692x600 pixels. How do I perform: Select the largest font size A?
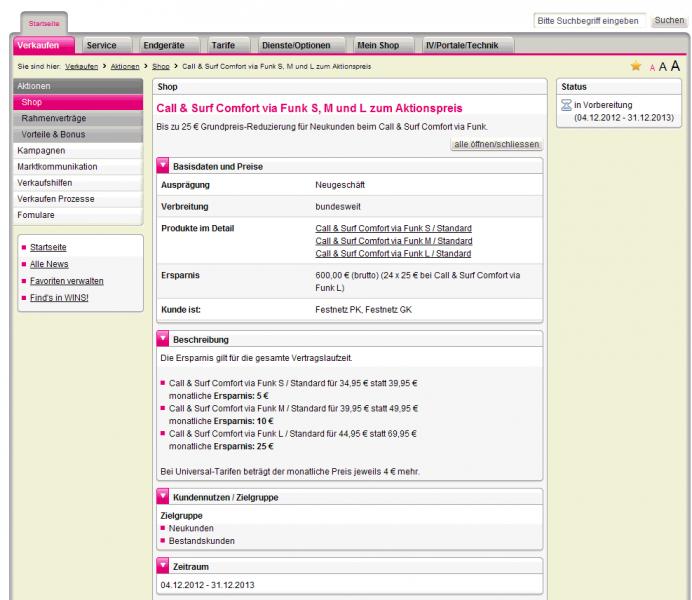[675, 66]
